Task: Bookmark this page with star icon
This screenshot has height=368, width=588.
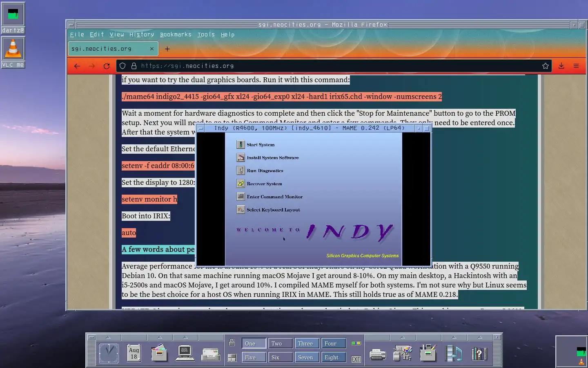Action: coord(546,66)
